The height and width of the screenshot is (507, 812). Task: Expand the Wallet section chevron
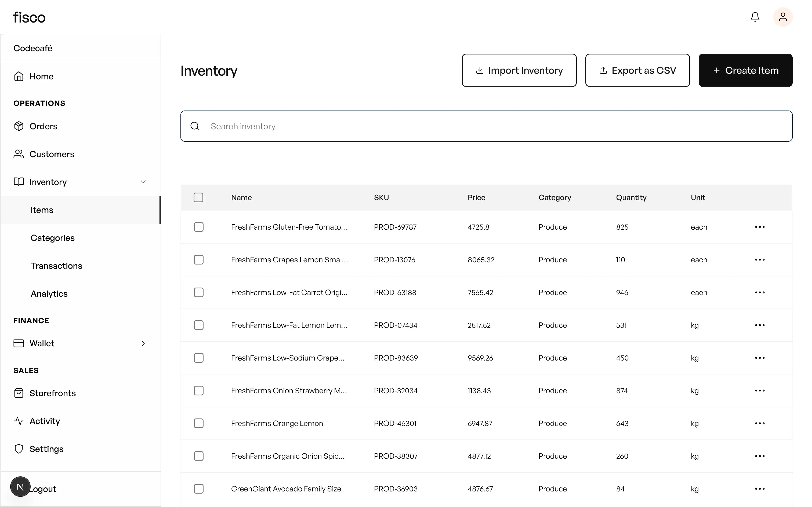click(143, 343)
